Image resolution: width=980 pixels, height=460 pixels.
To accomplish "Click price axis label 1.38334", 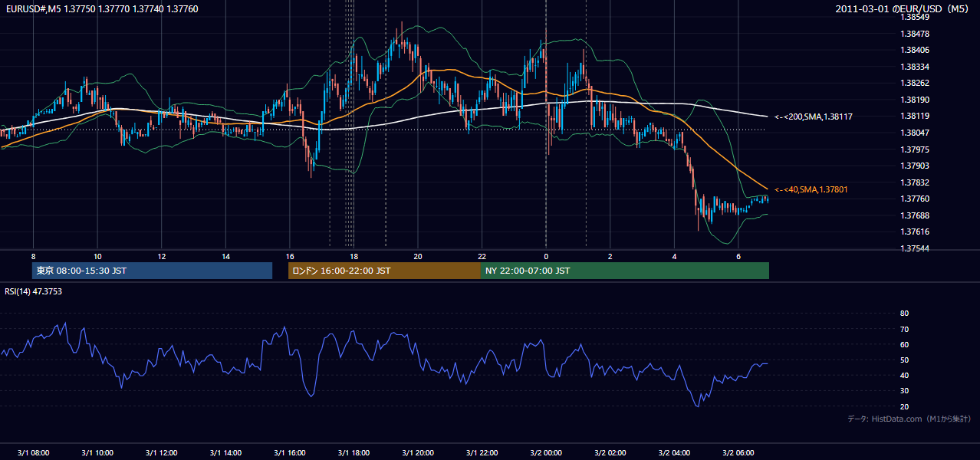I will pyautogui.click(x=916, y=67).
